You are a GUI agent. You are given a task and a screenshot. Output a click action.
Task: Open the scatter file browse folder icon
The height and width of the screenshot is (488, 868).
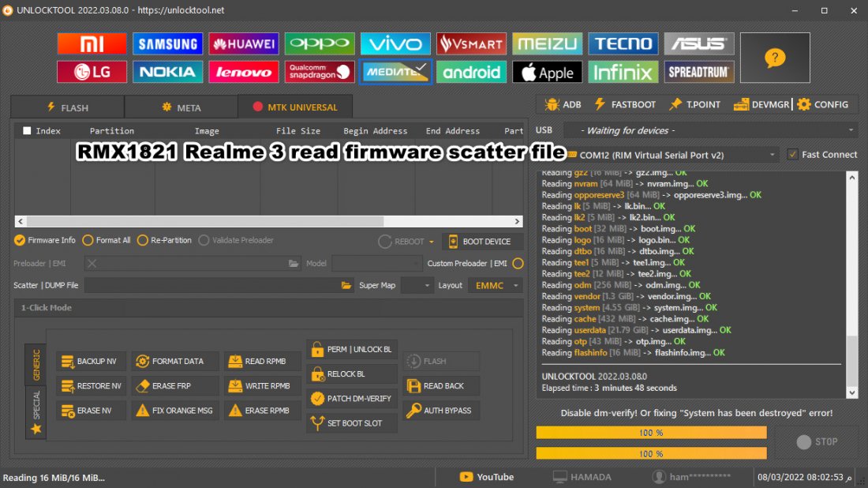[x=346, y=285]
